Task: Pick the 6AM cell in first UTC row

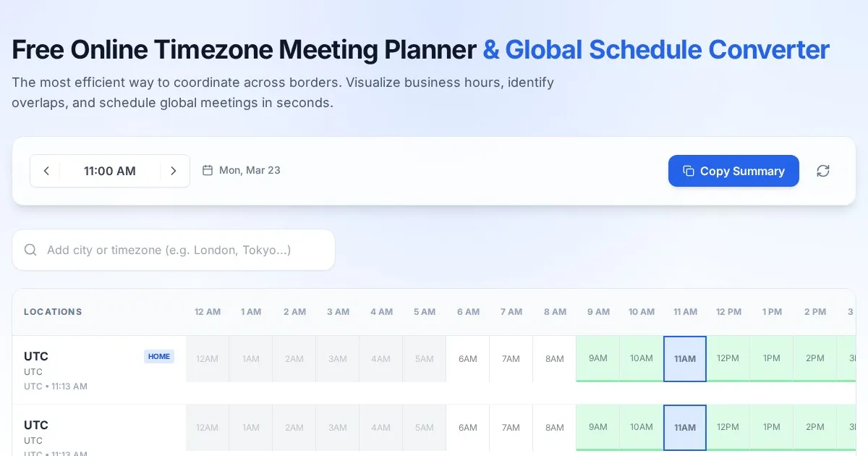Action: (x=468, y=358)
